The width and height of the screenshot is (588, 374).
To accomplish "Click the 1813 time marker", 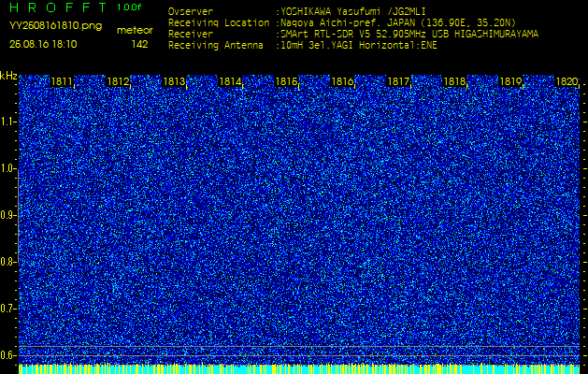I will pos(174,81).
